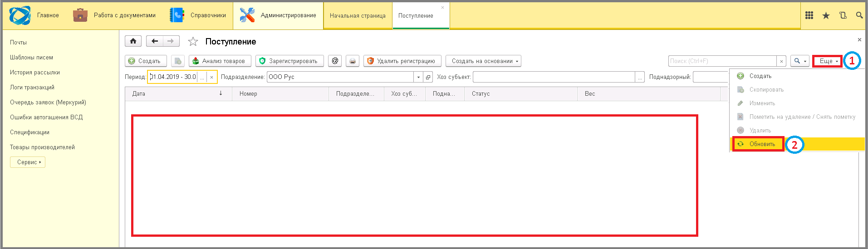This screenshot has width=868, height=249.
Task: Click the @ email icon button
Action: pos(335,61)
